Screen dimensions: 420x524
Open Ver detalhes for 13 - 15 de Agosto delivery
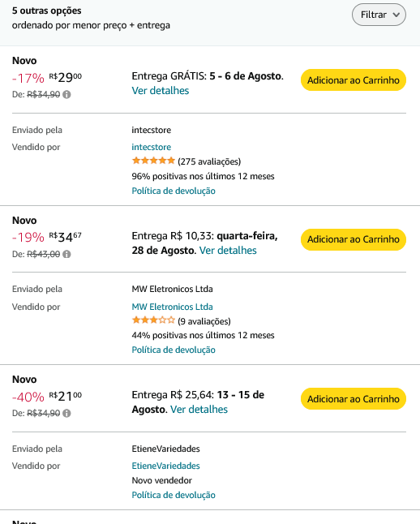199,410
